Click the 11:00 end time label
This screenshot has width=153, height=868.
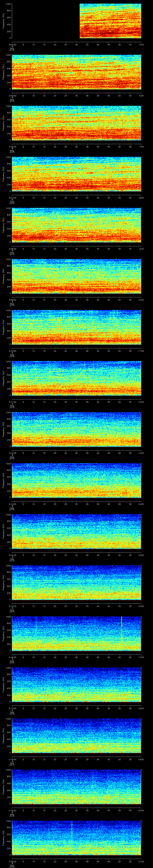pyautogui.click(x=141, y=351)
